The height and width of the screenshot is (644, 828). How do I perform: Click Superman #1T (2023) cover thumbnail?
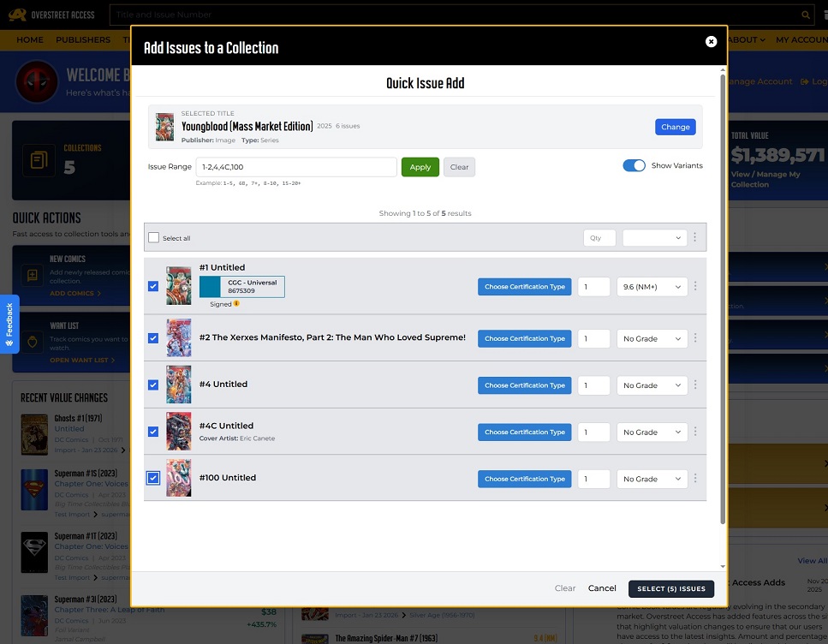click(x=34, y=552)
